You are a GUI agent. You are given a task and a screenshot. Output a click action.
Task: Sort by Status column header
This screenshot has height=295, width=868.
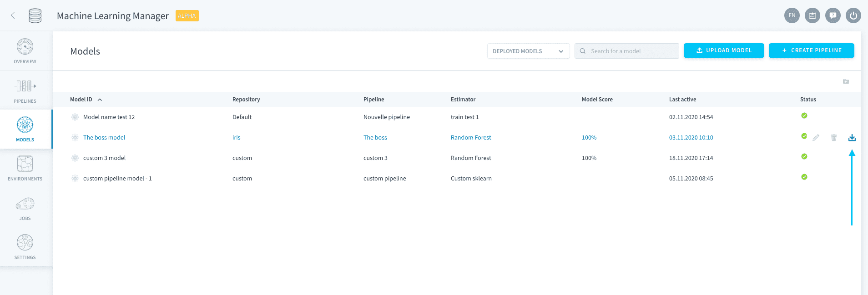pyautogui.click(x=808, y=100)
